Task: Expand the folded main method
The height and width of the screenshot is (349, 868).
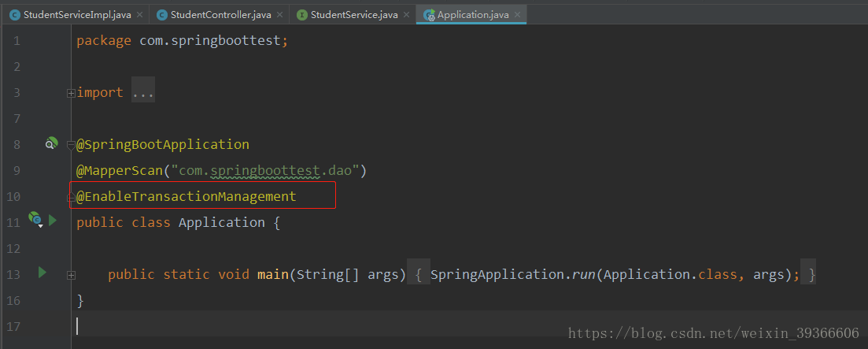Action: 71,275
